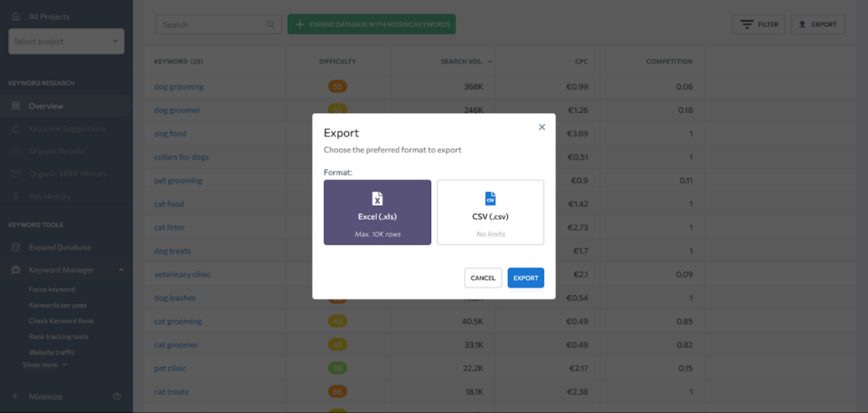The width and height of the screenshot is (868, 413).
Task: Collapse the Keyword Manager section chevron
Action: point(121,270)
